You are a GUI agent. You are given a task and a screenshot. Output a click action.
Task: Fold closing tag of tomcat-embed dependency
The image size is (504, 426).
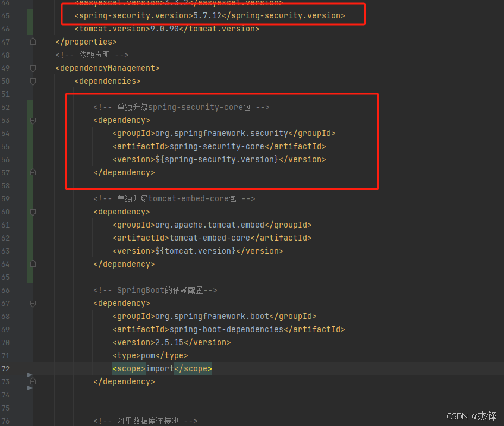33,264
